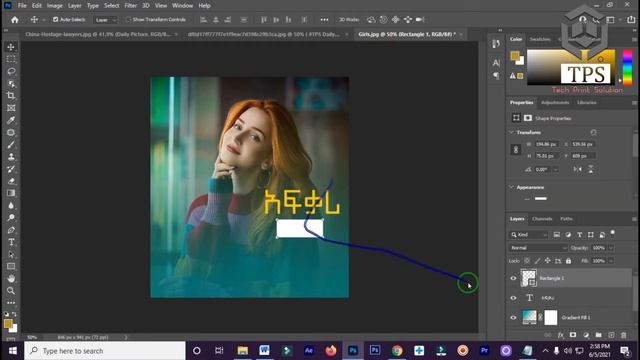Hide the text layer eye icon
The height and width of the screenshot is (360, 640).
[513, 298]
